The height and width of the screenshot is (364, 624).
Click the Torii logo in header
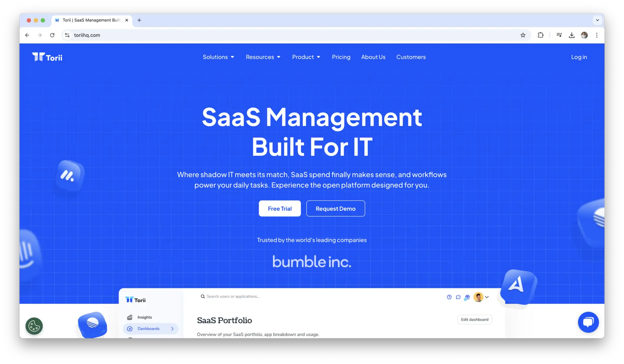point(47,57)
